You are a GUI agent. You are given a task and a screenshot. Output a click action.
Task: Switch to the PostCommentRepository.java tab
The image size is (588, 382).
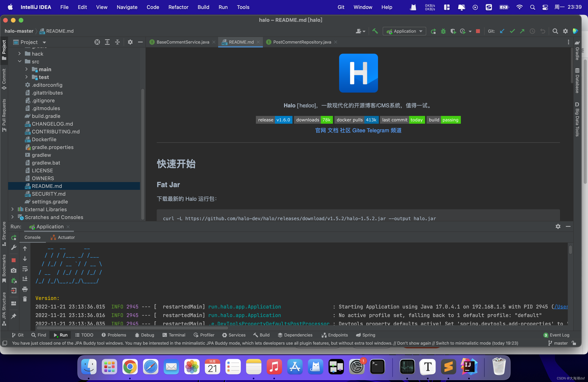pyautogui.click(x=302, y=42)
